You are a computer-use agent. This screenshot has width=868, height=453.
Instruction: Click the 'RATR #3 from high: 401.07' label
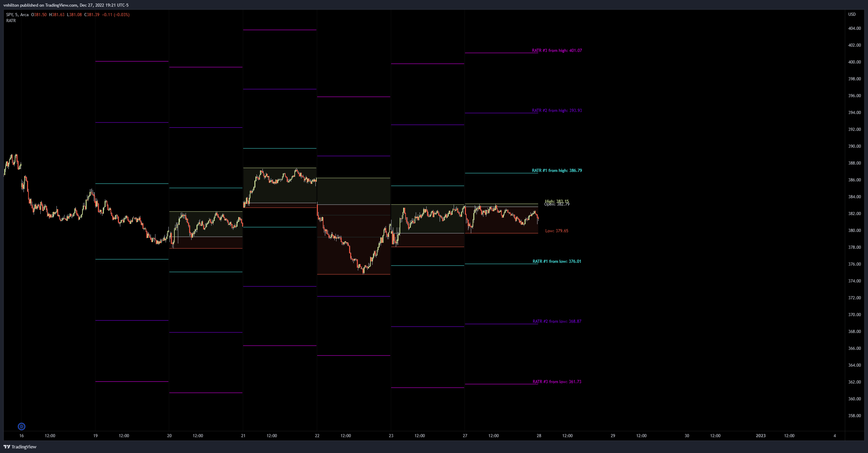click(557, 51)
